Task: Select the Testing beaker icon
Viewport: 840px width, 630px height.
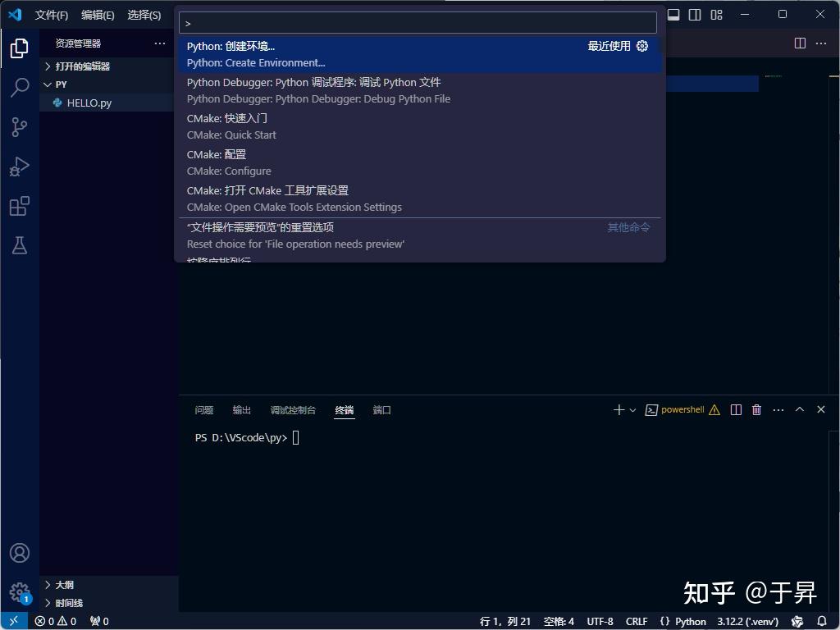Action: [18, 245]
